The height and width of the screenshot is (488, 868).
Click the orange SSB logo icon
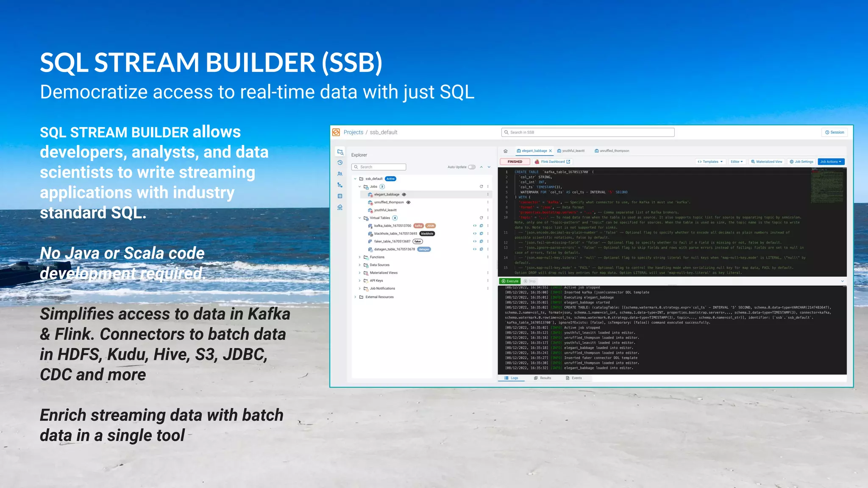[336, 132]
